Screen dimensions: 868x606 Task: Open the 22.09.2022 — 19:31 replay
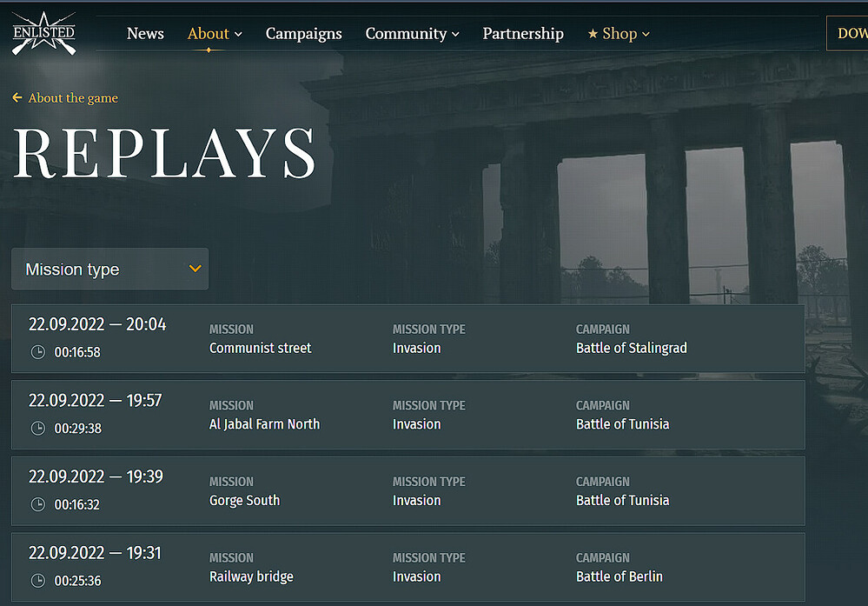[408, 567]
